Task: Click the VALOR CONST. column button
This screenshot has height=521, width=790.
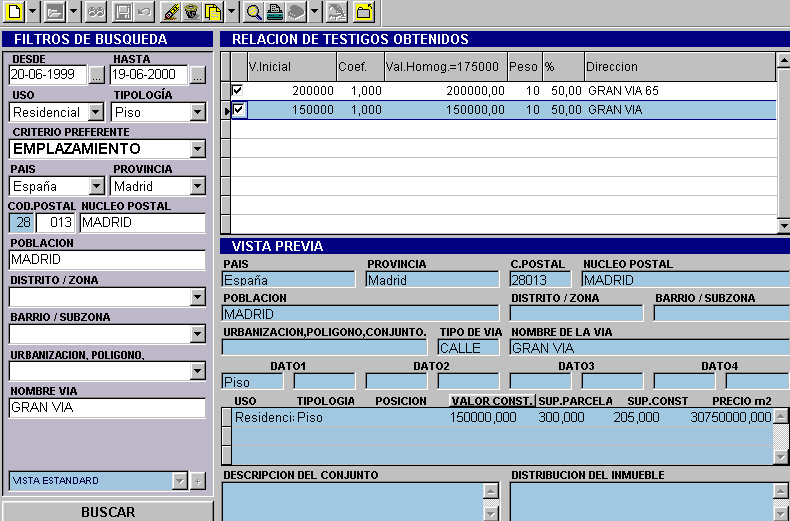Action: 492,401
